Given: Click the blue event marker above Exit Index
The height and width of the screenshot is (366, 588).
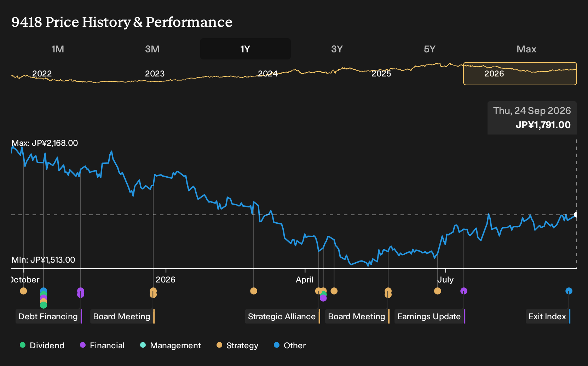Looking at the screenshot, I should (569, 291).
